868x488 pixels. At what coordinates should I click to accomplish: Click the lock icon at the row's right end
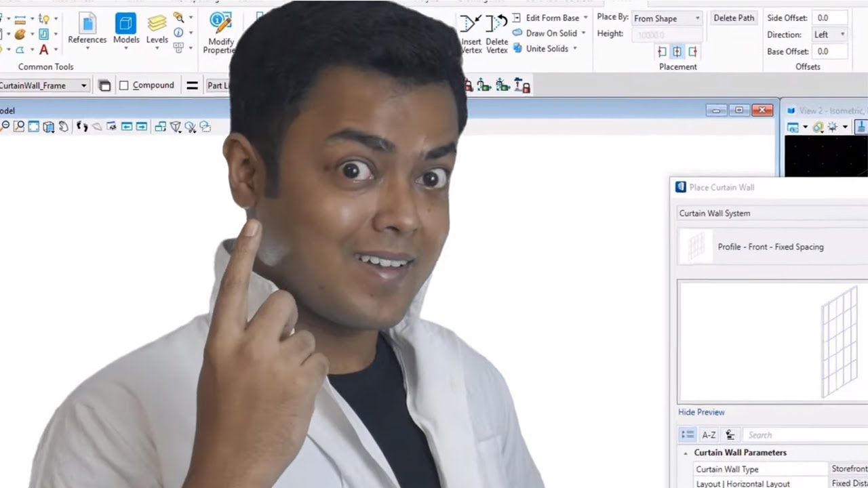click(522, 85)
